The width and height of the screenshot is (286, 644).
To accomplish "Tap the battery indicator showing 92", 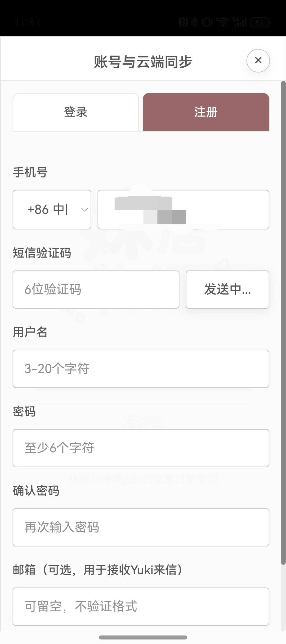I will point(260,23).
